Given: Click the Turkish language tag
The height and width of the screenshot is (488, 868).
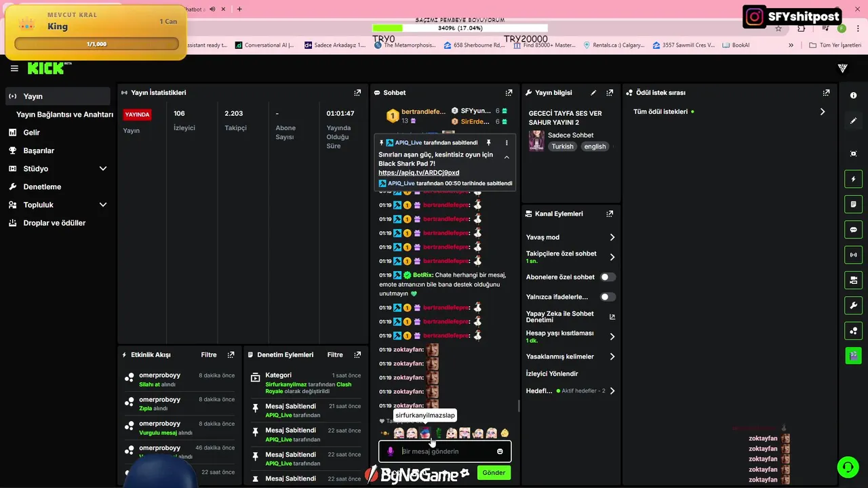Looking at the screenshot, I should pos(562,146).
